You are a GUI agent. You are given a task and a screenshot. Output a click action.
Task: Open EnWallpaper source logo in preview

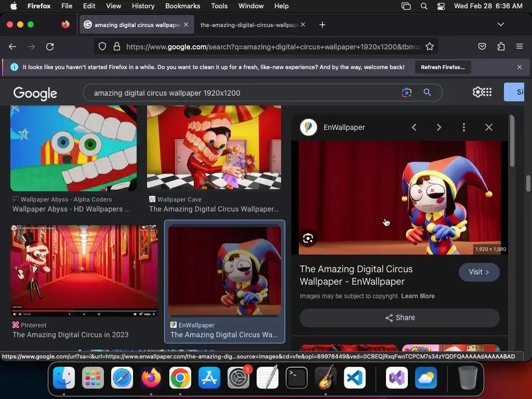click(309, 127)
